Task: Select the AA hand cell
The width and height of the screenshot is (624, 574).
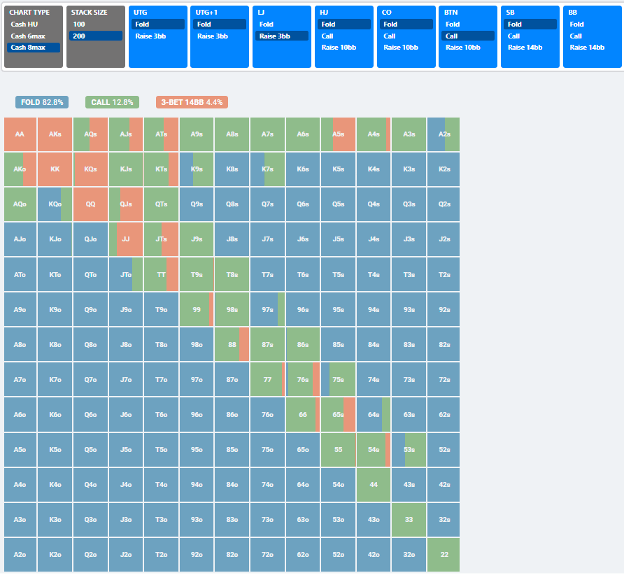Action: pos(20,134)
